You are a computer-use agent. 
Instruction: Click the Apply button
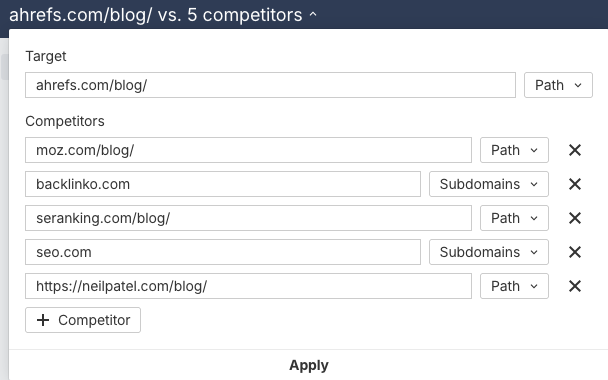(x=309, y=365)
